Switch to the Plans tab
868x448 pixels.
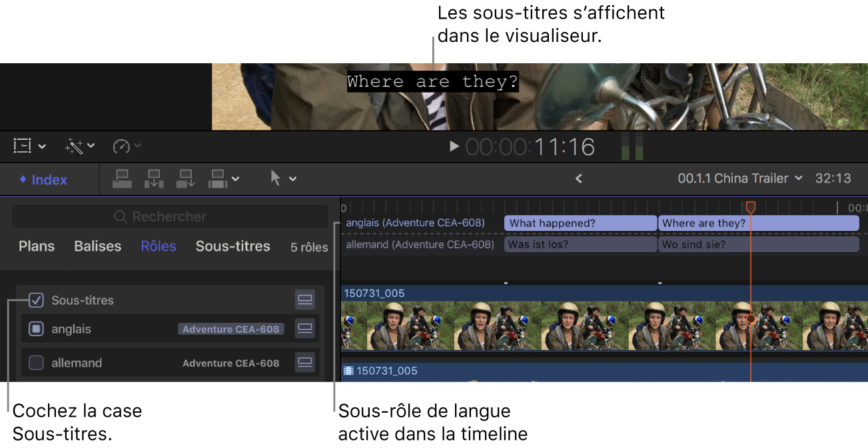tap(36, 246)
